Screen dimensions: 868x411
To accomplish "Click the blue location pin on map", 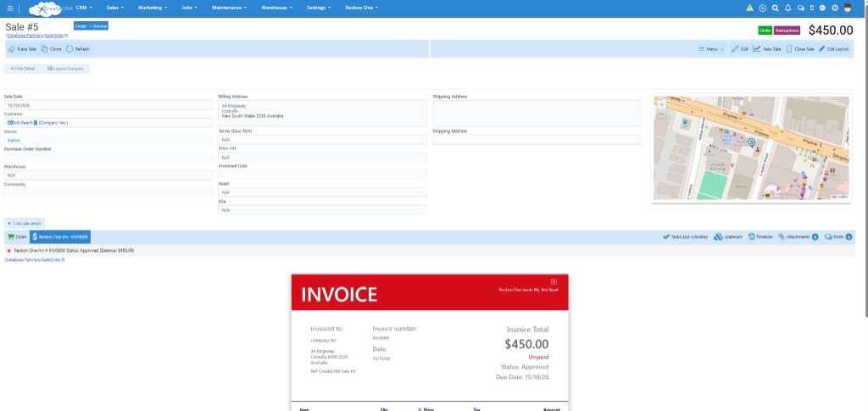I will (752, 142).
